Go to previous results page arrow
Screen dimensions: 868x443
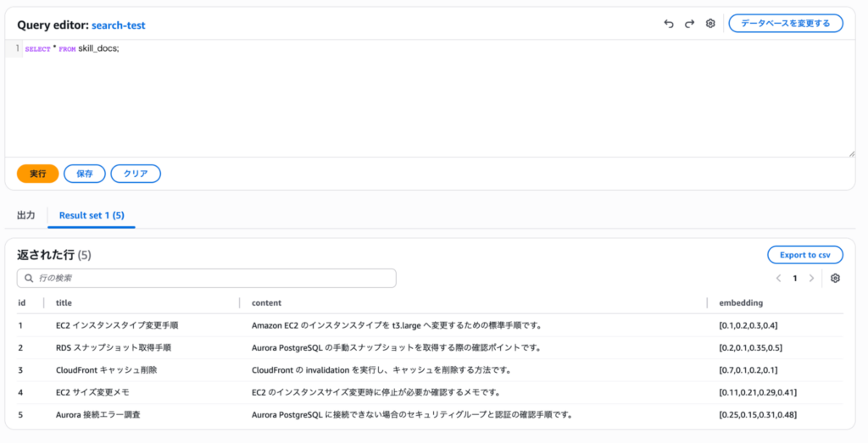point(778,278)
